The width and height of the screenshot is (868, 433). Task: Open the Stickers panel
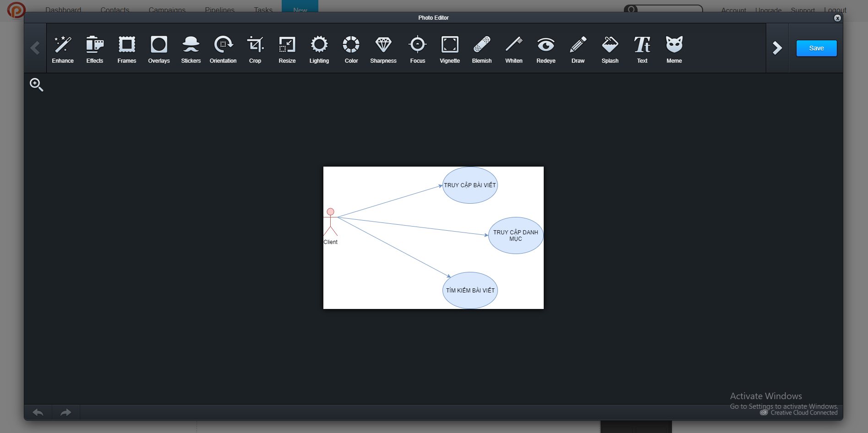(191, 48)
